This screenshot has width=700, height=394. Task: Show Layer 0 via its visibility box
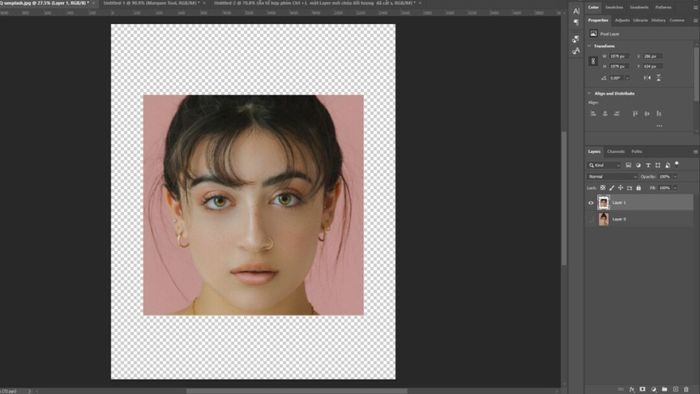pos(591,219)
